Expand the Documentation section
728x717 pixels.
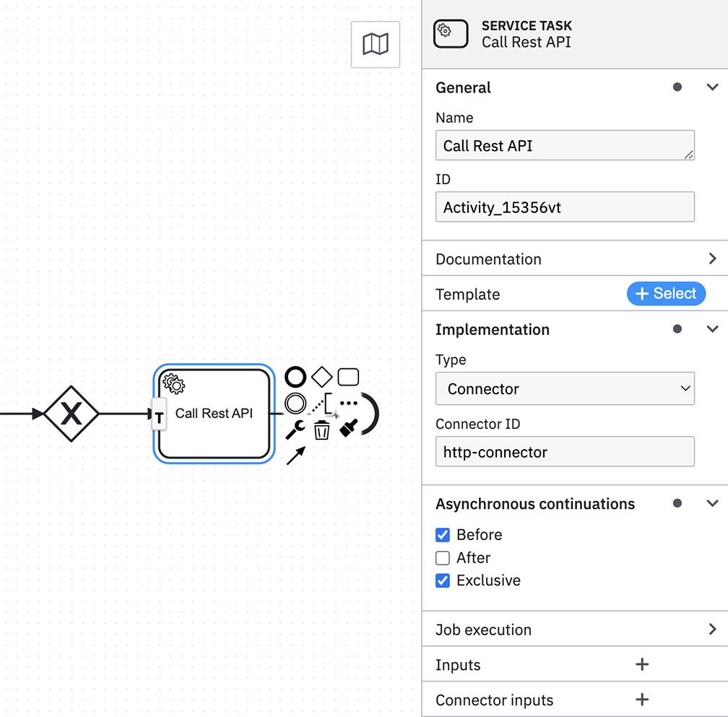[712, 258]
